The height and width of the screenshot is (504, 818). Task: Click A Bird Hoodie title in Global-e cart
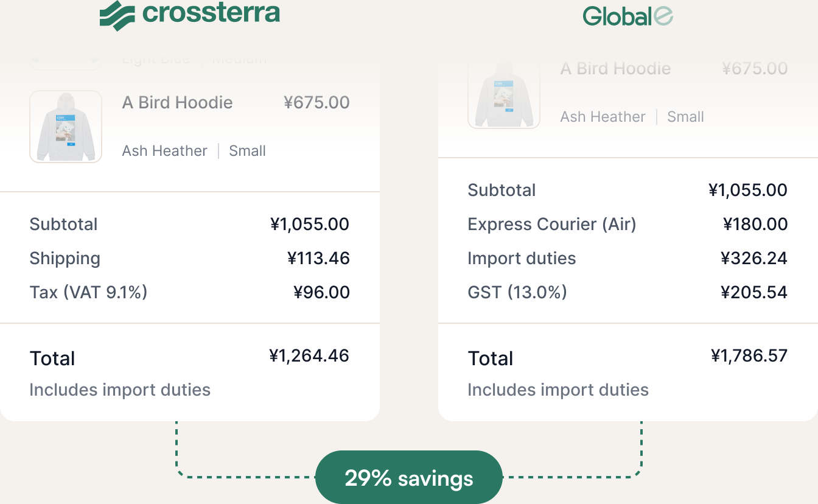pos(615,68)
